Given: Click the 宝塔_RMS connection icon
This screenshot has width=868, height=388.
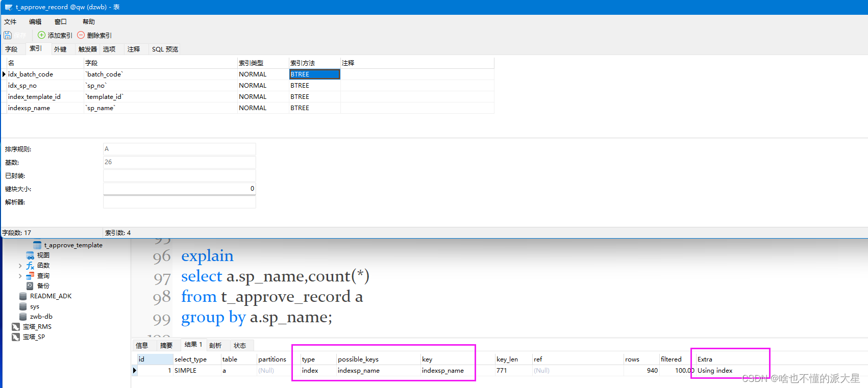Looking at the screenshot, I should tap(16, 327).
